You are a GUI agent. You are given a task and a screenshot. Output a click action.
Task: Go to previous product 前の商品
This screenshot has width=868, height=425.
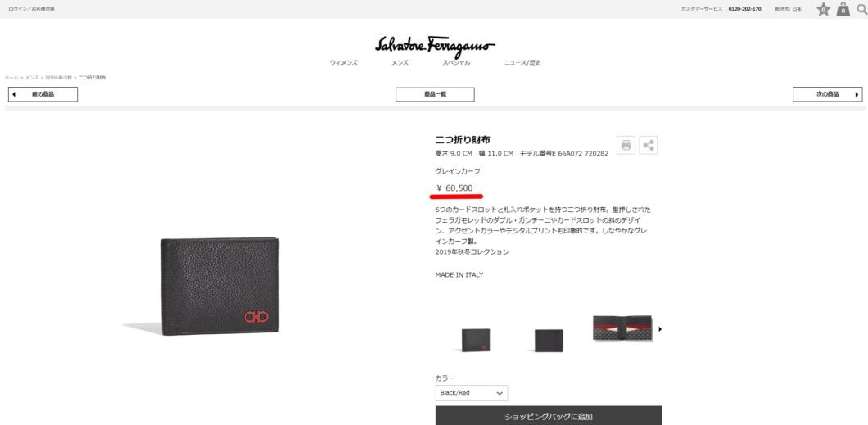[43, 95]
